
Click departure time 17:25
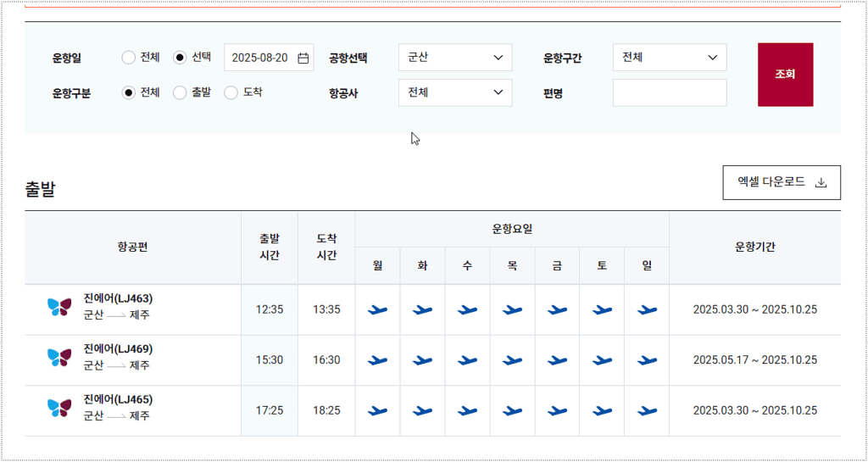pyautogui.click(x=270, y=410)
